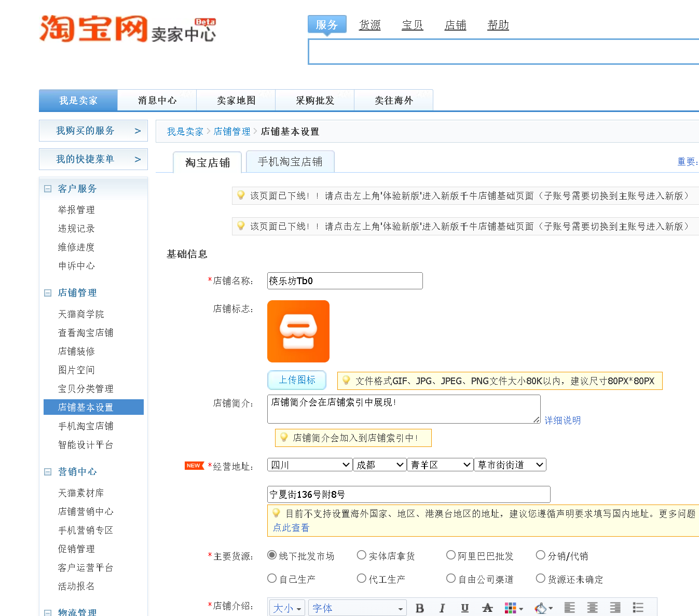Expand 我的快捷菜单 menu arrow
Screen dimensions: 699x616
point(138,159)
